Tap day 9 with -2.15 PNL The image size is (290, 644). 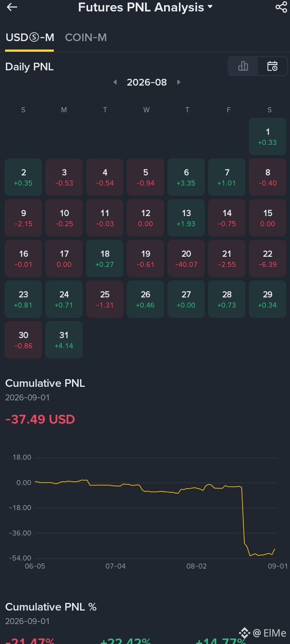23,218
